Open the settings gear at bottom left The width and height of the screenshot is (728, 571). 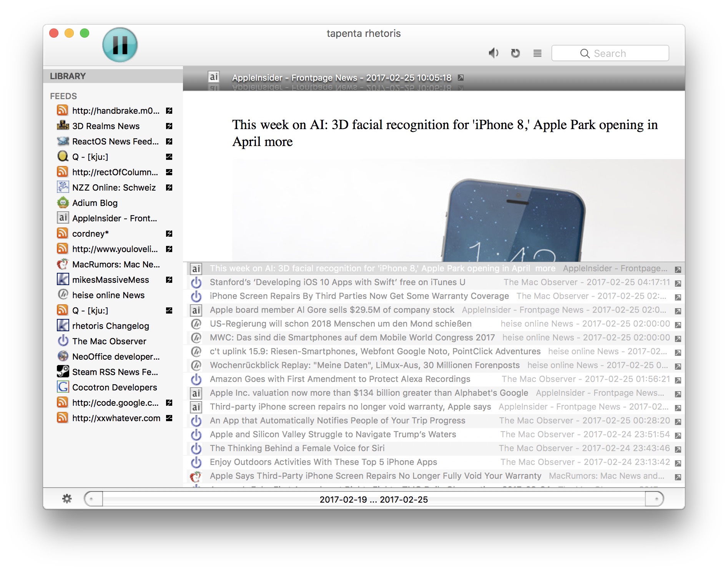click(67, 499)
